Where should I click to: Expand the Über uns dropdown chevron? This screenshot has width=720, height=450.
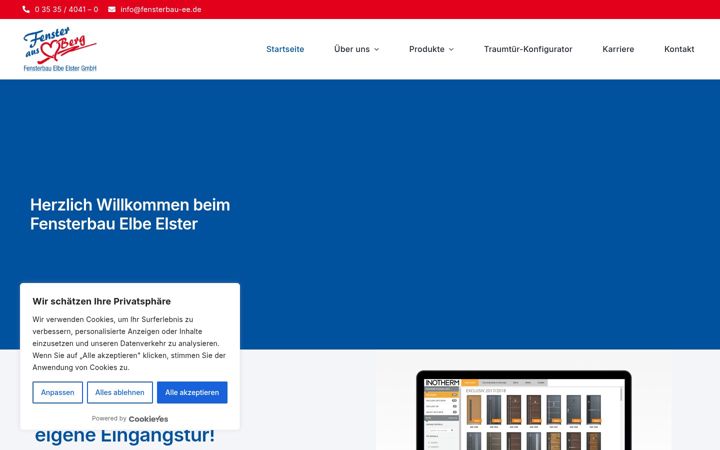point(377,50)
